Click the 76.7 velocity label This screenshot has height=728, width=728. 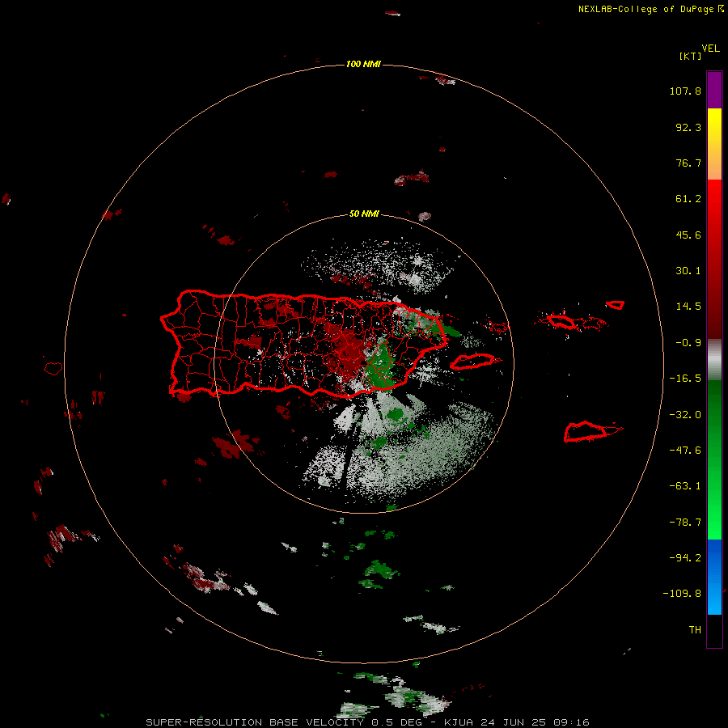pyautogui.click(x=688, y=163)
